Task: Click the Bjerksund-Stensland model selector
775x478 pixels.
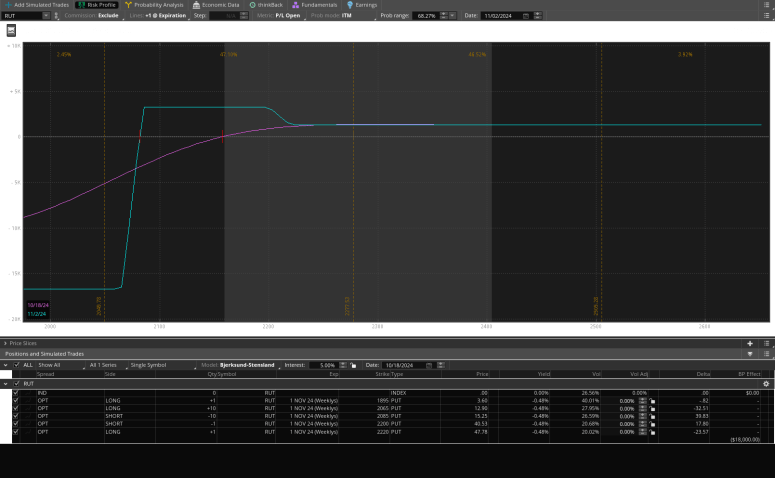Action: click(x=246, y=365)
